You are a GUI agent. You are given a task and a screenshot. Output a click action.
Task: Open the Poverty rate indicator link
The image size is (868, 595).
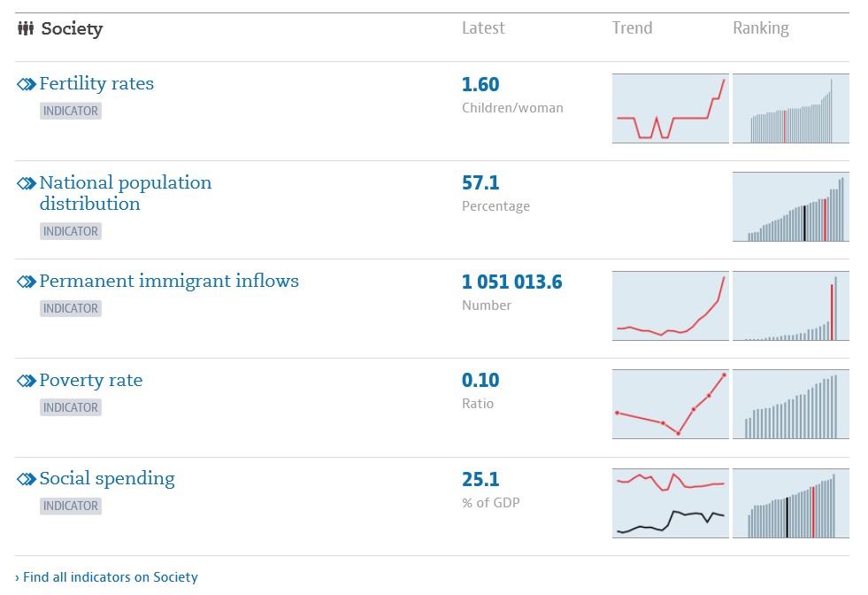(90, 381)
